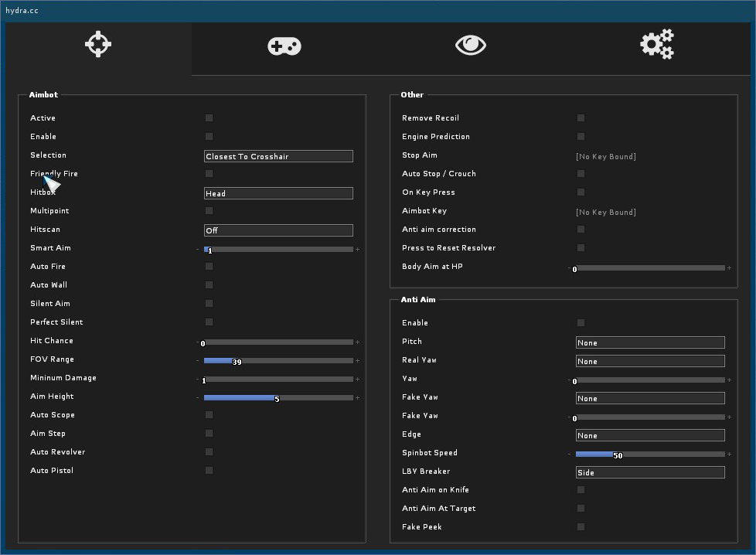Click the minus icon on Aim Height
The image size is (756, 555).
click(198, 398)
